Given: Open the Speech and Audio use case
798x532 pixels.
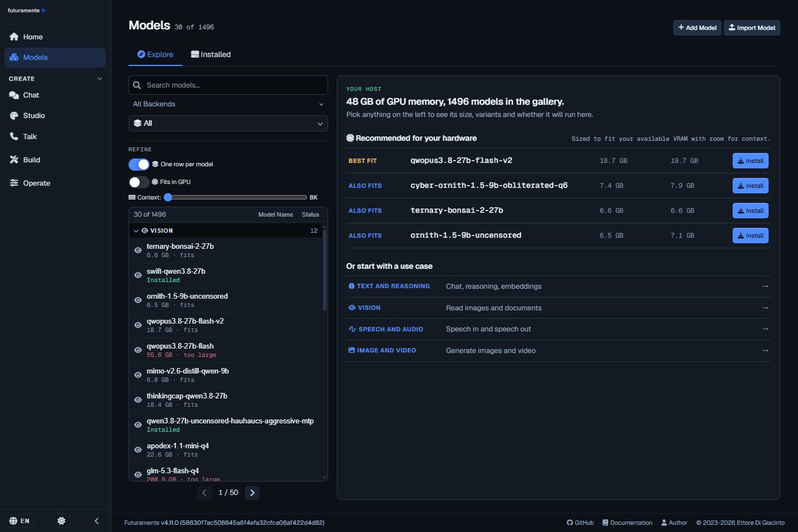Looking at the screenshot, I should point(558,329).
